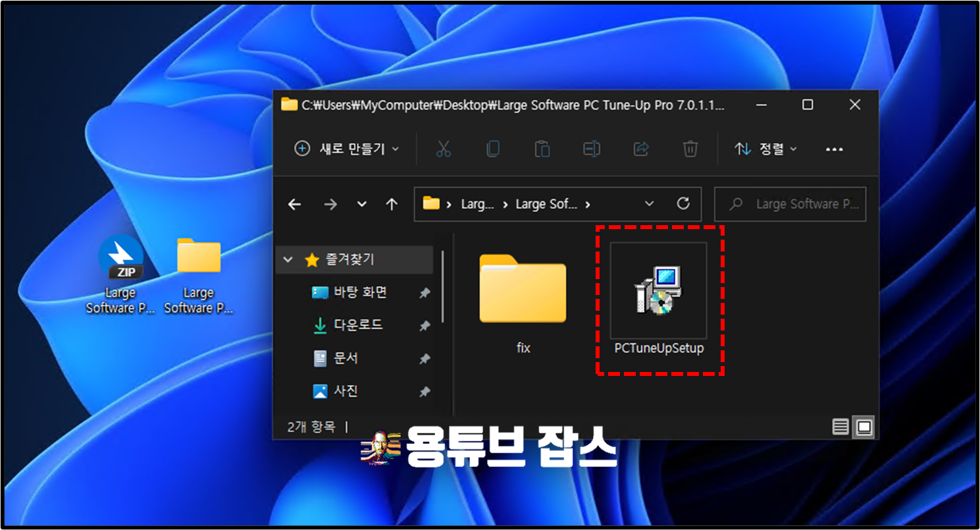Click the breadcrumb root folder icon

(431, 203)
